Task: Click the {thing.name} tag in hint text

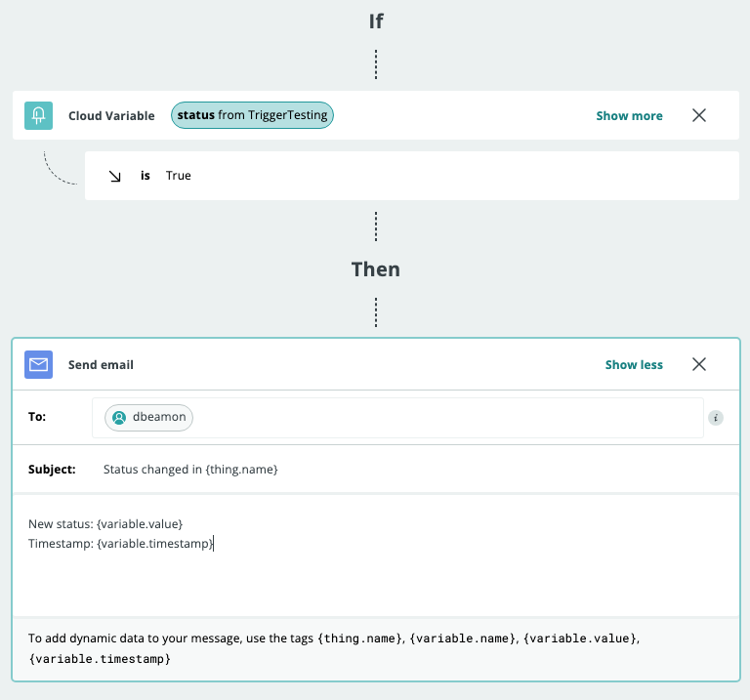Action: [361, 638]
